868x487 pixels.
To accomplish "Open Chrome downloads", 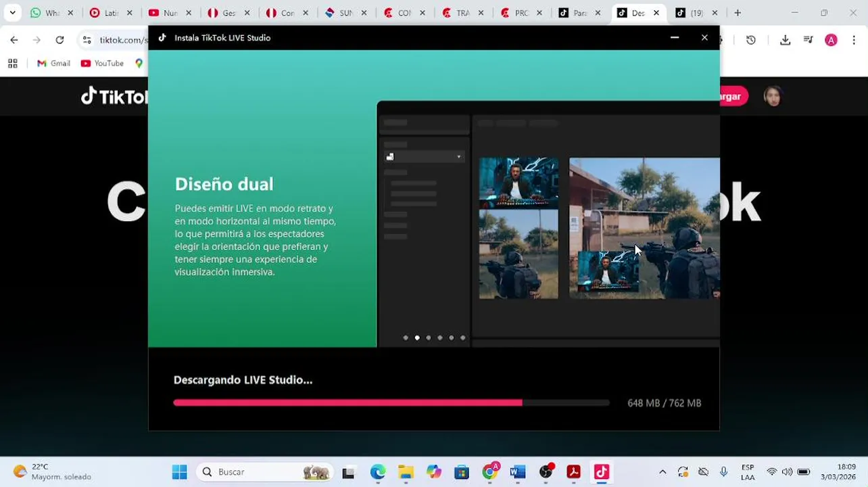I will click(785, 40).
